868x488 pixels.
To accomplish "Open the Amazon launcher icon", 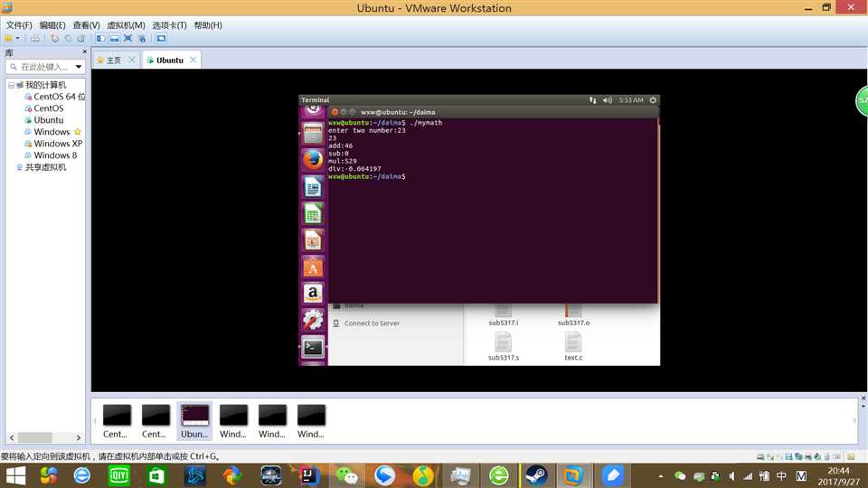I will [313, 294].
